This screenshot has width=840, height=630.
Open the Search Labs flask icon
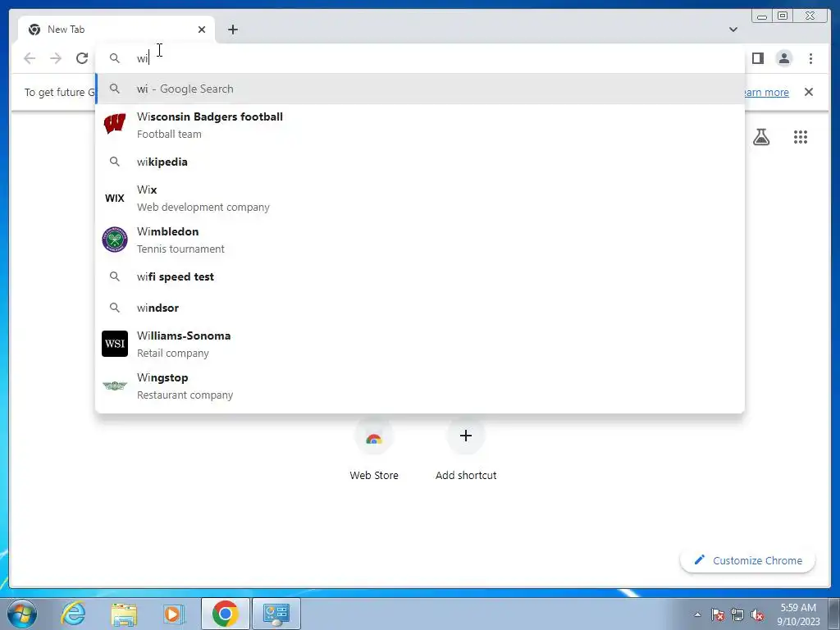760,137
